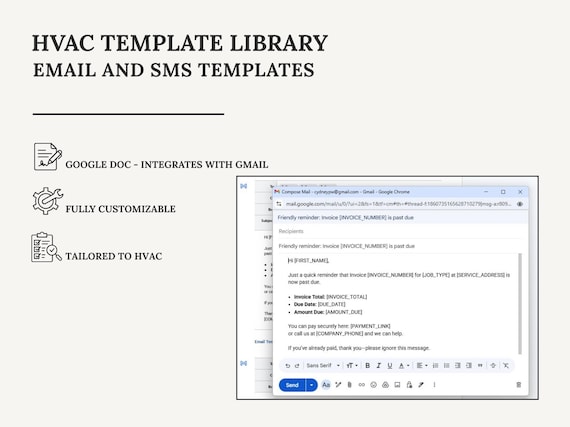This screenshot has width=570, height=427.
Task: Discard the draft with the trash icon
Action: click(x=519, y=385)
